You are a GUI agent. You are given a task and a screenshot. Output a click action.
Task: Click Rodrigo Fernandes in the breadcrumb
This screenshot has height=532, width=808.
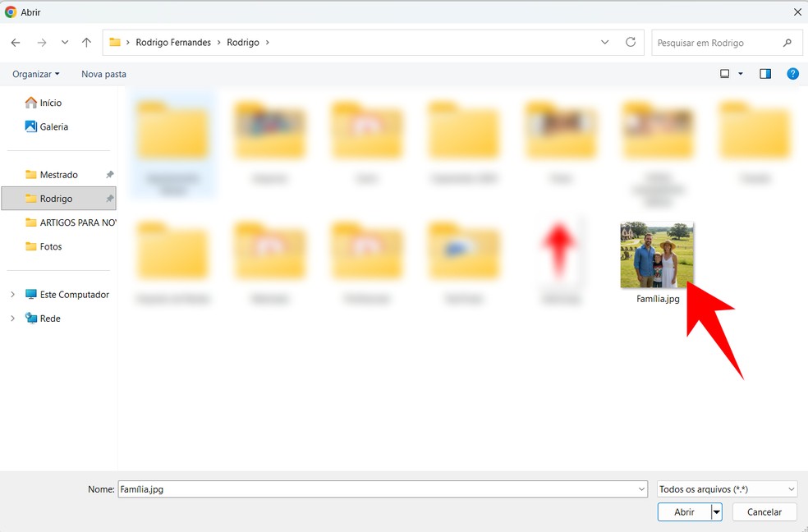[x=173, y=43]
